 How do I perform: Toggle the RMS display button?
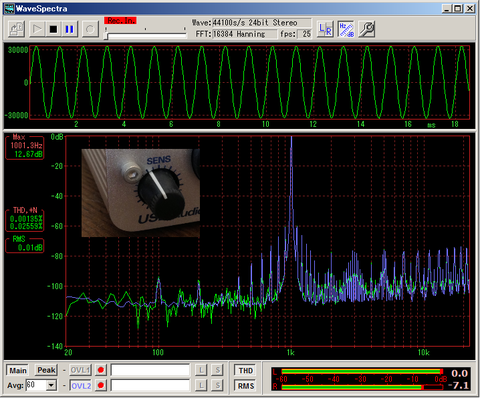click(246, 386)
